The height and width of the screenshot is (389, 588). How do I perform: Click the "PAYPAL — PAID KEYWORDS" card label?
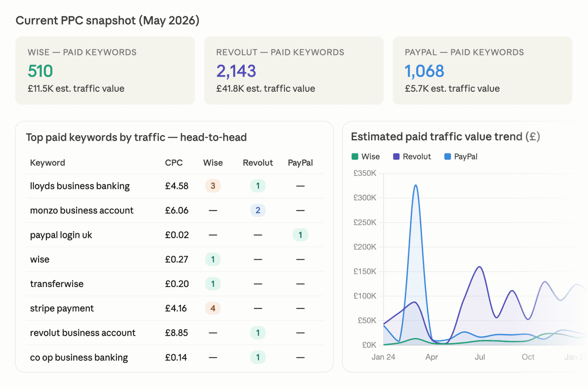[x=464, y=52]
